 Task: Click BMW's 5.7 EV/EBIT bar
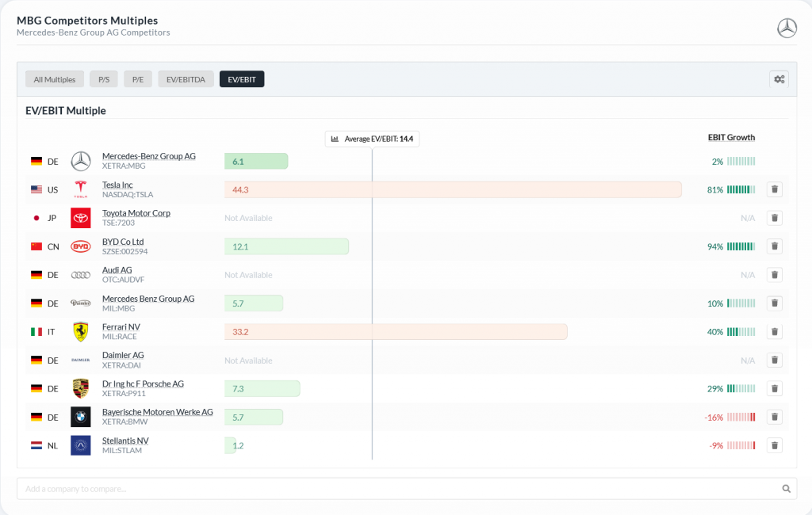point(254,418)
